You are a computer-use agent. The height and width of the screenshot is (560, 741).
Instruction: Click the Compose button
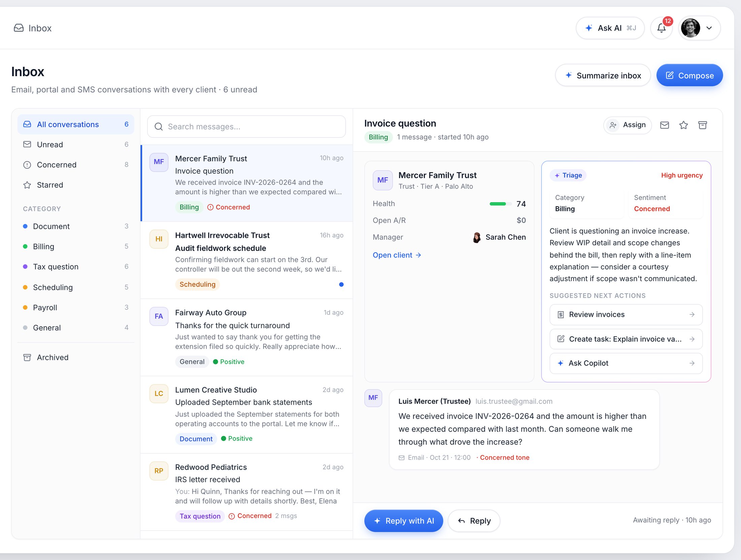click(x=689, y=75)
